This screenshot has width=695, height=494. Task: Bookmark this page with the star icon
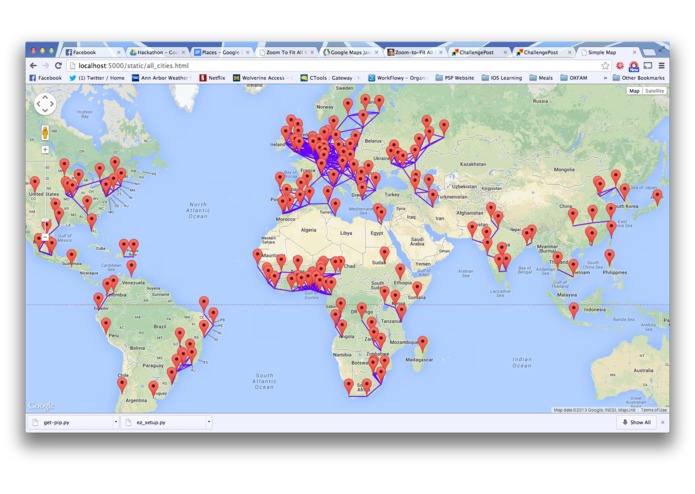[605, 66]
